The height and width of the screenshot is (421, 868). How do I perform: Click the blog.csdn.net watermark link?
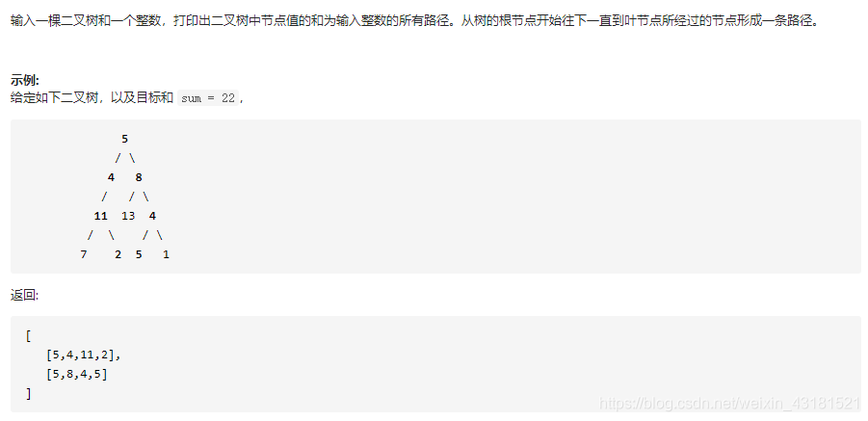(729, 404)
